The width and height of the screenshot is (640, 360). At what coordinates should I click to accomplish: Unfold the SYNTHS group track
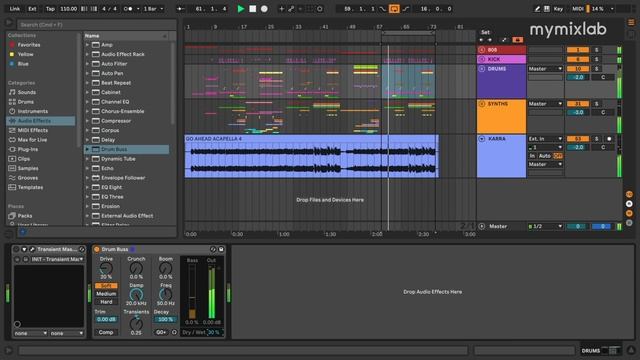coord(482,104)
